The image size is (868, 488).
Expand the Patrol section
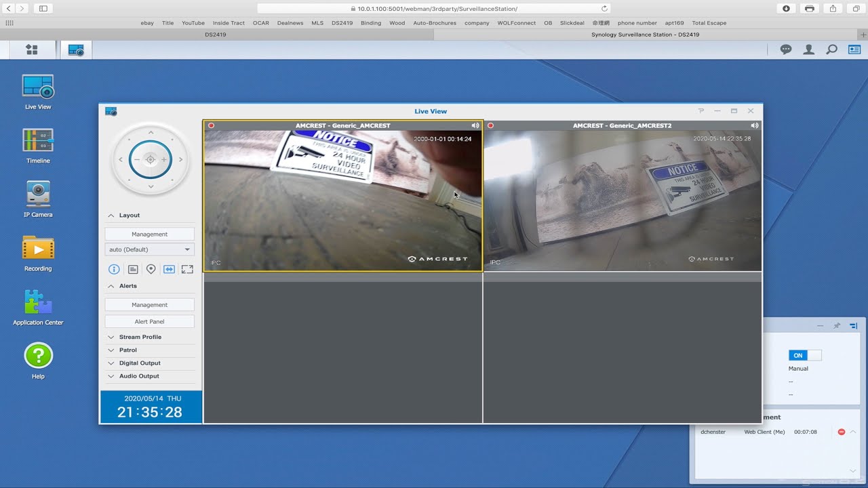[x=111, y=350]
